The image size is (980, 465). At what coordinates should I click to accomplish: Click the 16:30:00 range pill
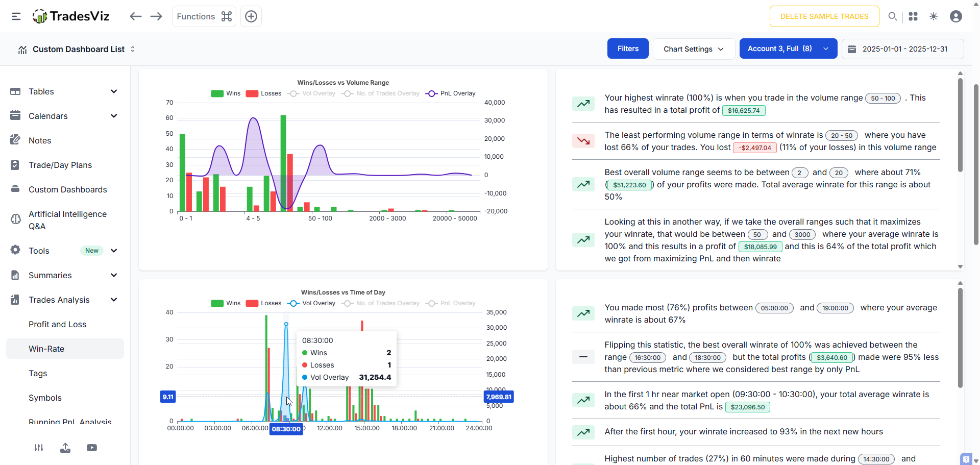(x=648, y=357)
